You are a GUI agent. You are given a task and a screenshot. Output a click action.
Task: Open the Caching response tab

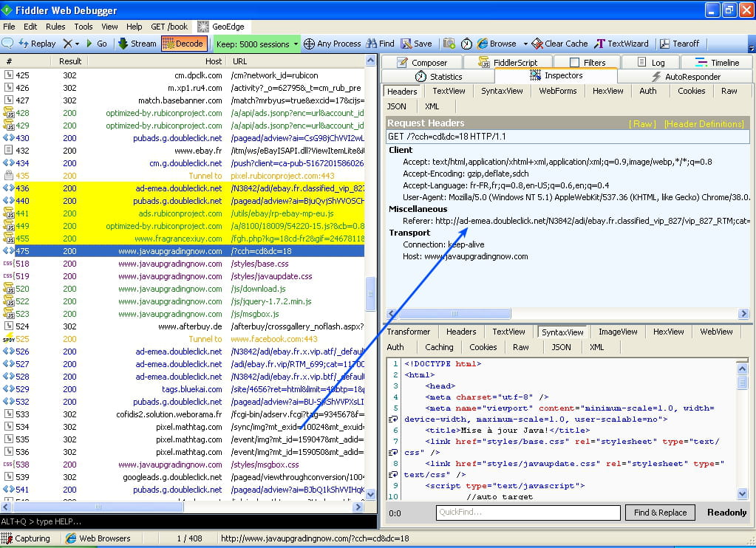(439, 347)
